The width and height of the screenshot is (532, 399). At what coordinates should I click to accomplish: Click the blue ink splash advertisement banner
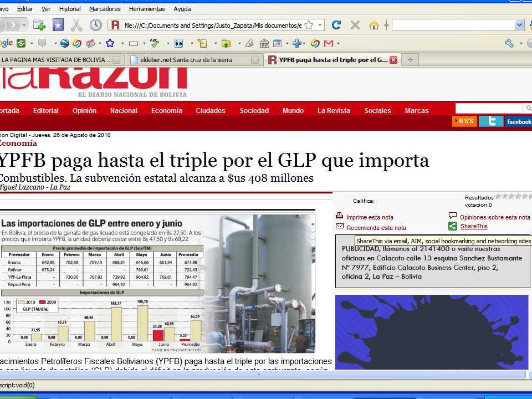[432, 332]
